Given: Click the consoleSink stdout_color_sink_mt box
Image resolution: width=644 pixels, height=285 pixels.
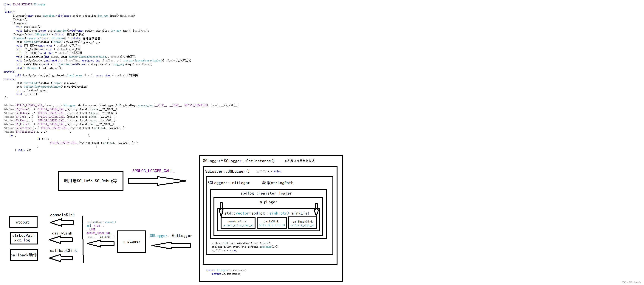Looking at the screenshot, I should tap(238, 223).
